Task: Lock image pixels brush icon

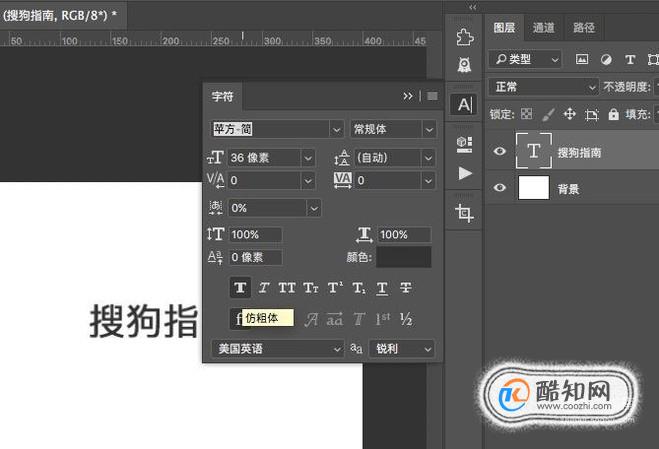Action: point(548,114)
